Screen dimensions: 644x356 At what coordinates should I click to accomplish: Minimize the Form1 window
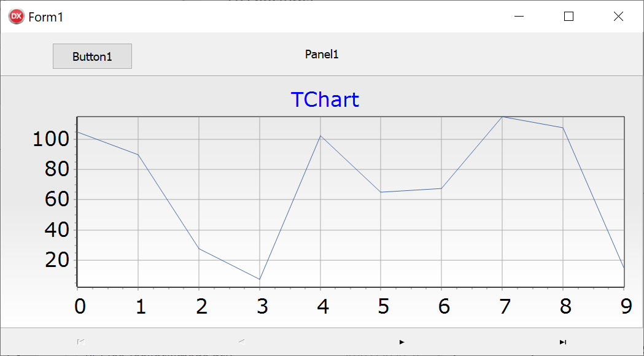coord(519,17)
